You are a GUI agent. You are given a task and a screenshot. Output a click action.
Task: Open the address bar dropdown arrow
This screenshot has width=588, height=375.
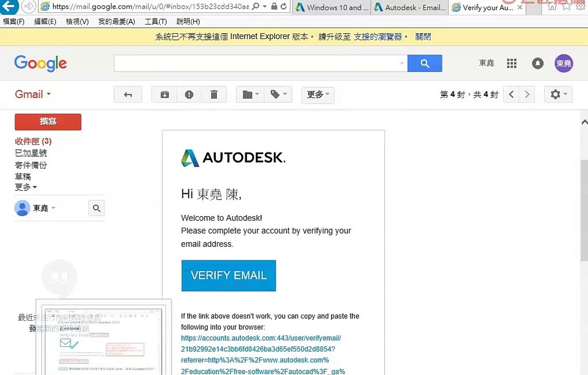[265, 6]
